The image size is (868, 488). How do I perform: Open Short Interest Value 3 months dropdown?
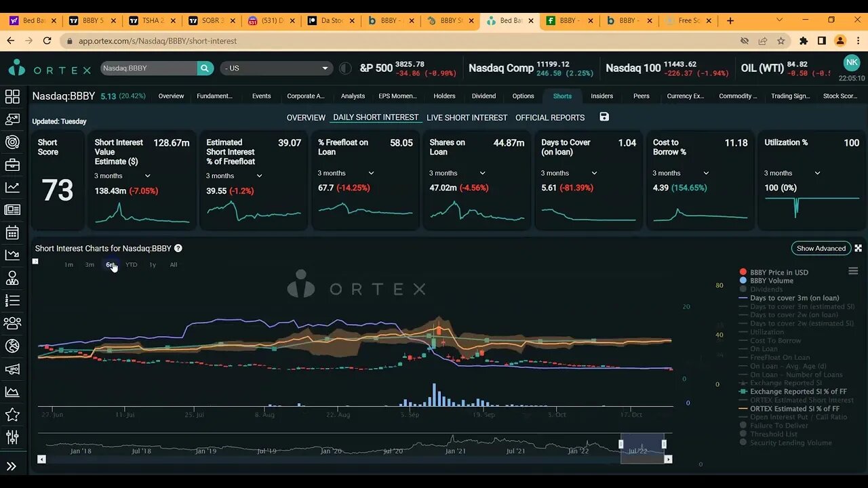coord(123,176)
